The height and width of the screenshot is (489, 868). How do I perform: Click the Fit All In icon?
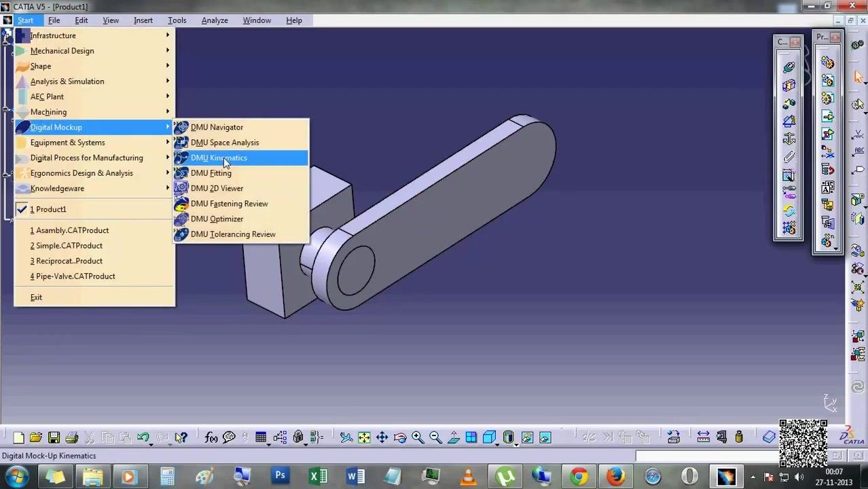pyautogui.click(x=364, y=437)
